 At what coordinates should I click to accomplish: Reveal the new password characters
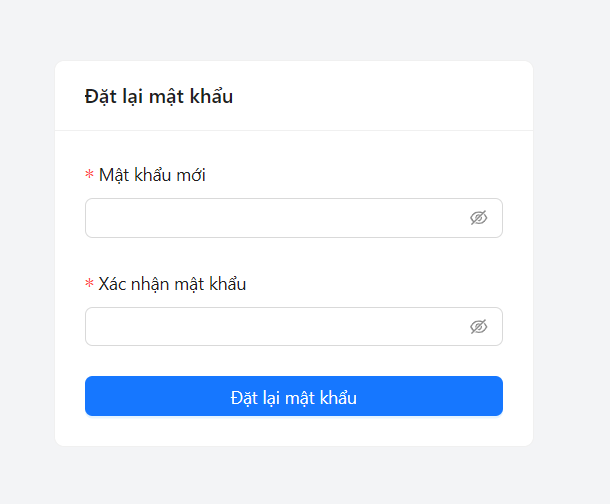[478, 218]
